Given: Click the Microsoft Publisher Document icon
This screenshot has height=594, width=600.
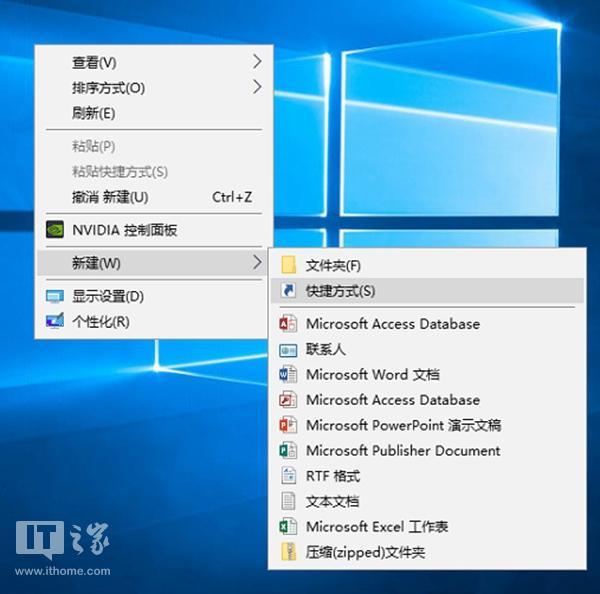Looking at the screenshot, I should [x=289, y=451].
